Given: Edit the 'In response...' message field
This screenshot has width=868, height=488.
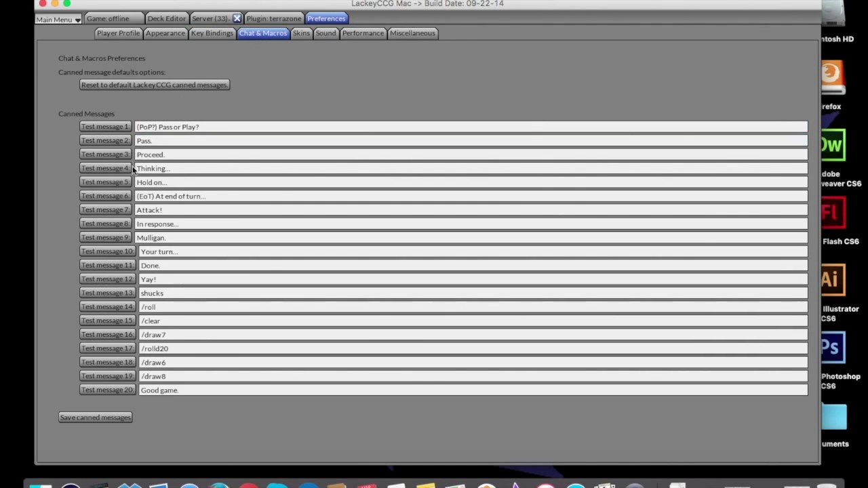Looking at the screenshot, I should 471,224.
